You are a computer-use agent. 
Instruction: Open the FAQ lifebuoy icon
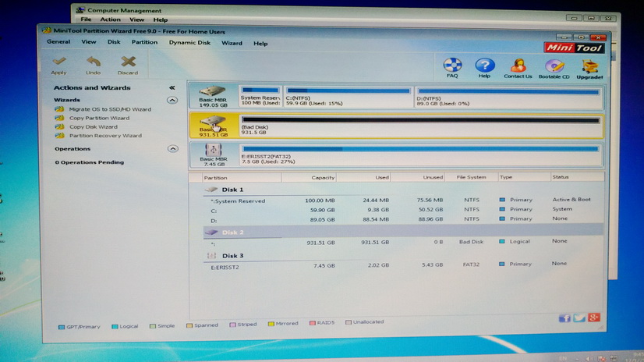(x=452, y=65)
